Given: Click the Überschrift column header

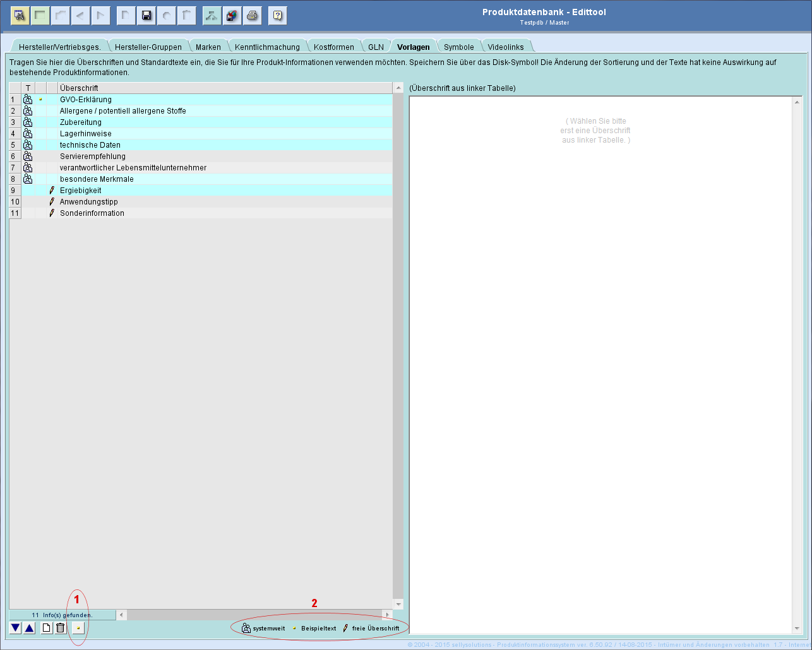Looking at the screenshot, I should click(x=225, y=88).
